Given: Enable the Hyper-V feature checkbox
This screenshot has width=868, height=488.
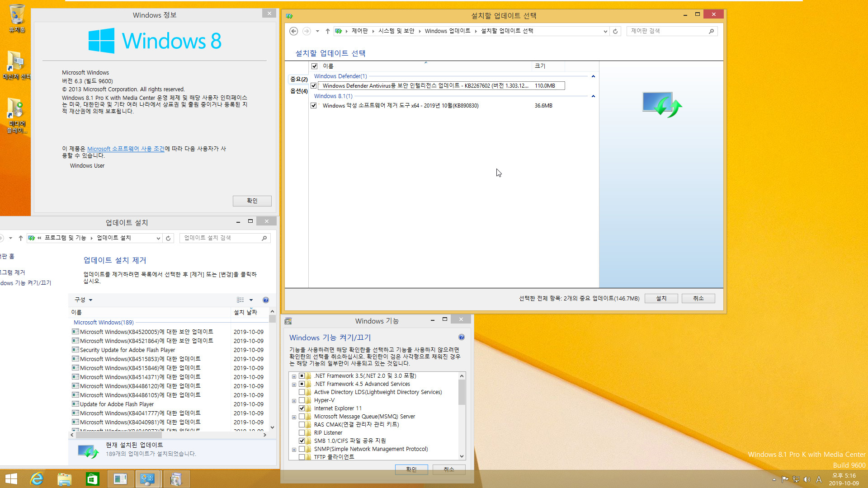Looking at the screenshot, I should [302, 400].
